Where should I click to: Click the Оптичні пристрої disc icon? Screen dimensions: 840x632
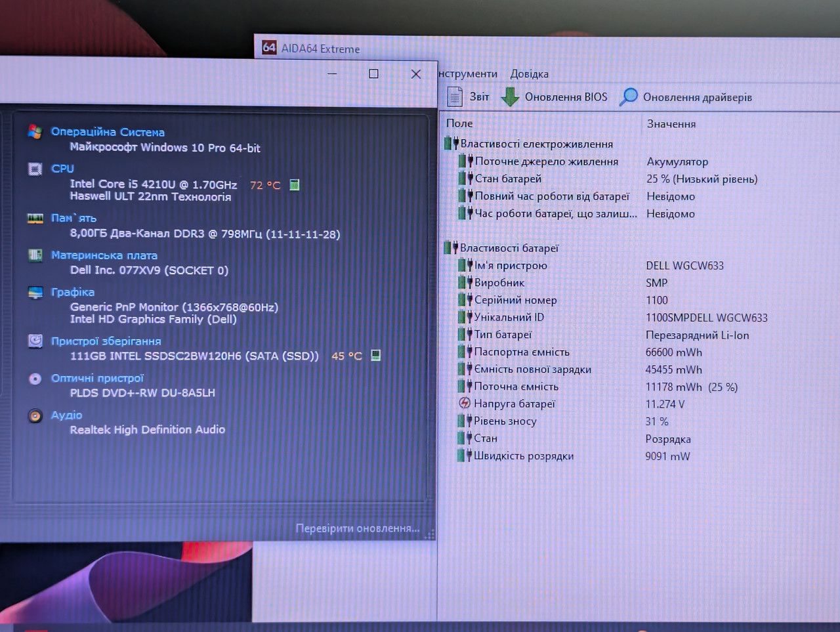[x=35, y=379]
